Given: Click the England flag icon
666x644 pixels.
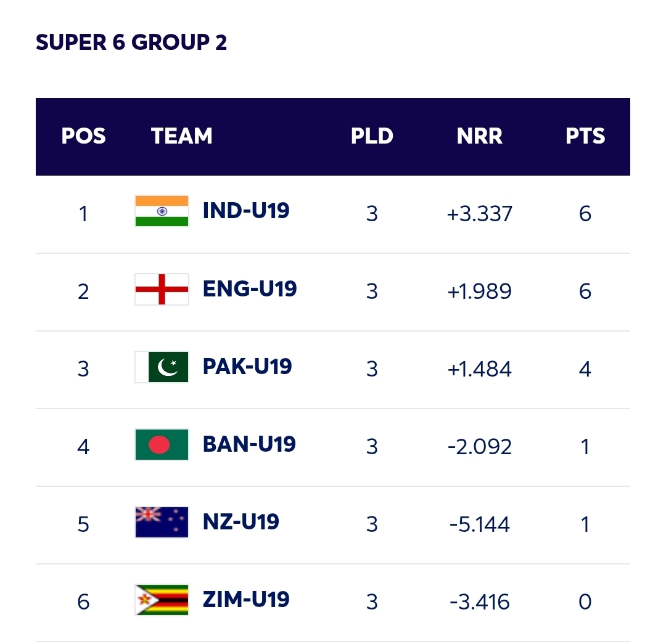Looking at the screenshot, I should point(162,289).
